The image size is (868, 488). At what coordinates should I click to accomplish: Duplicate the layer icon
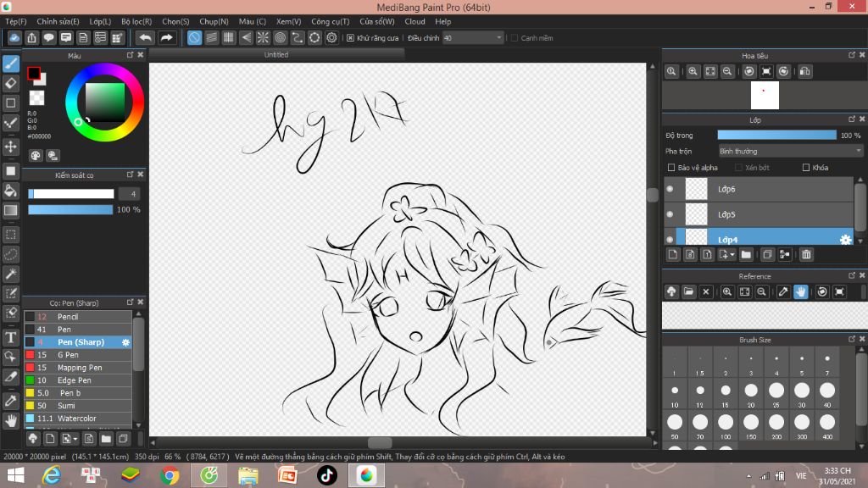(x=766, y=254)
